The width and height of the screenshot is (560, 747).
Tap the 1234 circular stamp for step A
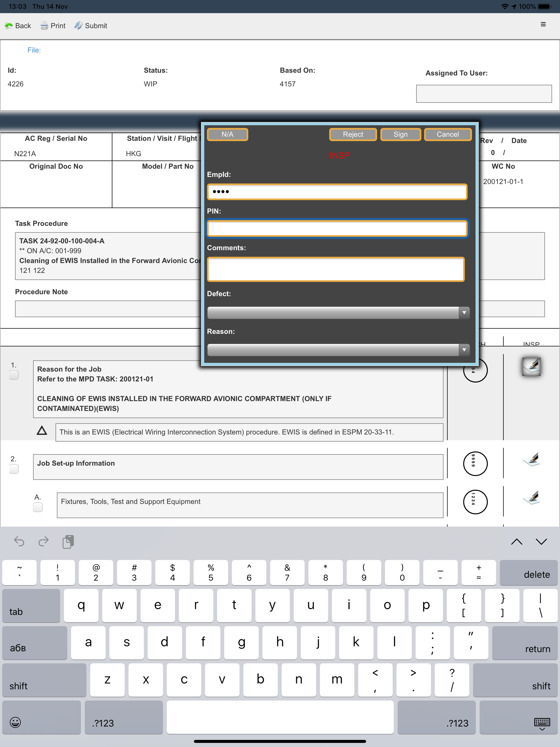[x=475, y=502]
